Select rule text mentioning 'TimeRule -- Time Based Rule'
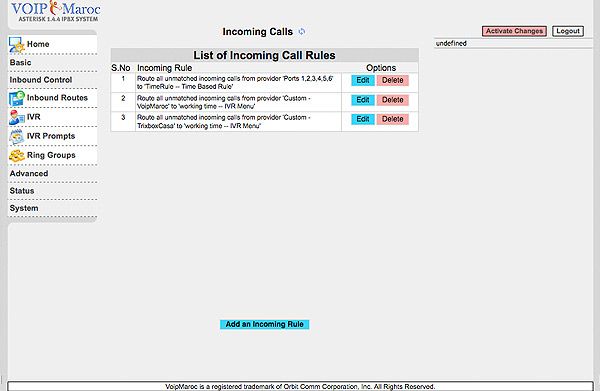 click(x=235, y=82)
